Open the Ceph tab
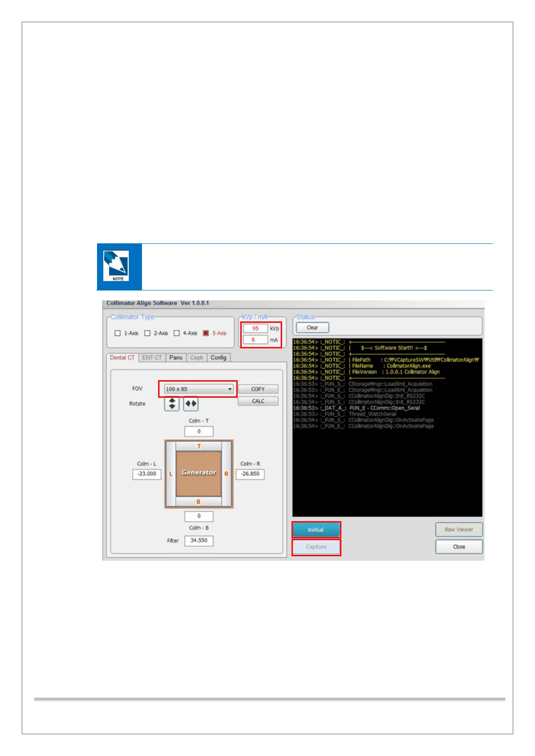Viewport: 535px width, 756px height. click(x=196, y=358)
